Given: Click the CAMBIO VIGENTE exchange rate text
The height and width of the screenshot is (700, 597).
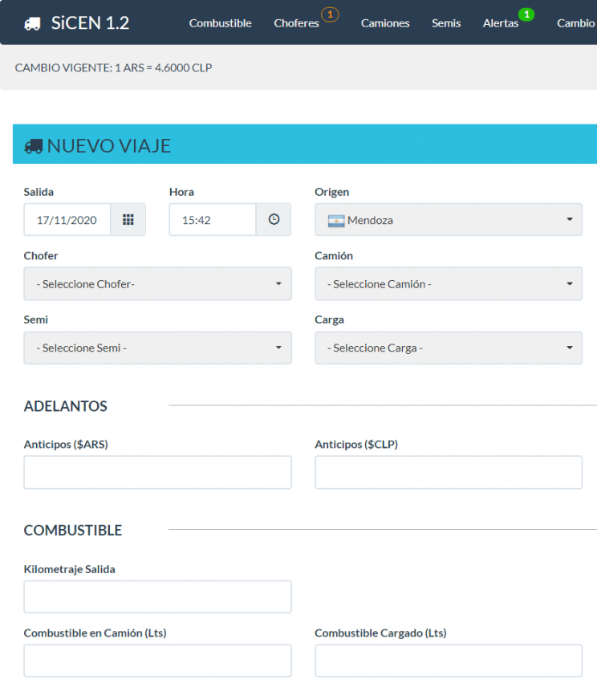Looking at the screenshot, I should [x=113, y=68].
